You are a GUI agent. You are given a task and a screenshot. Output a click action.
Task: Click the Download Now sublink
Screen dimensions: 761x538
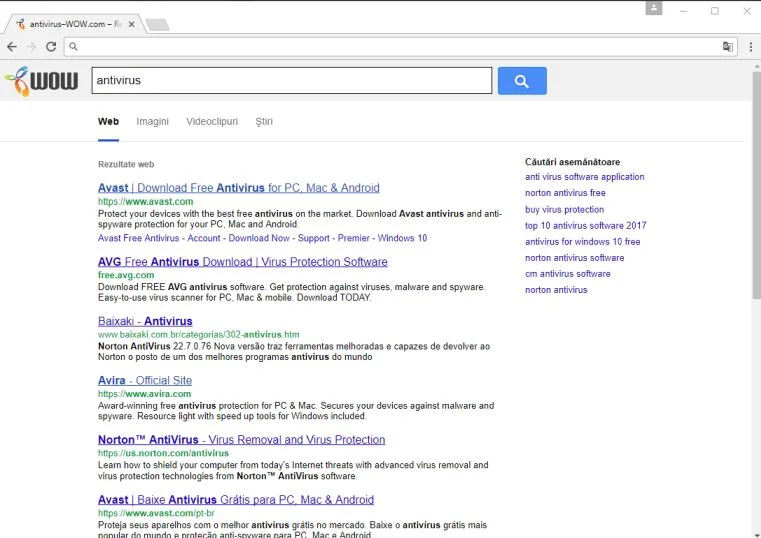pyautogui.click(x=259, y=238)
